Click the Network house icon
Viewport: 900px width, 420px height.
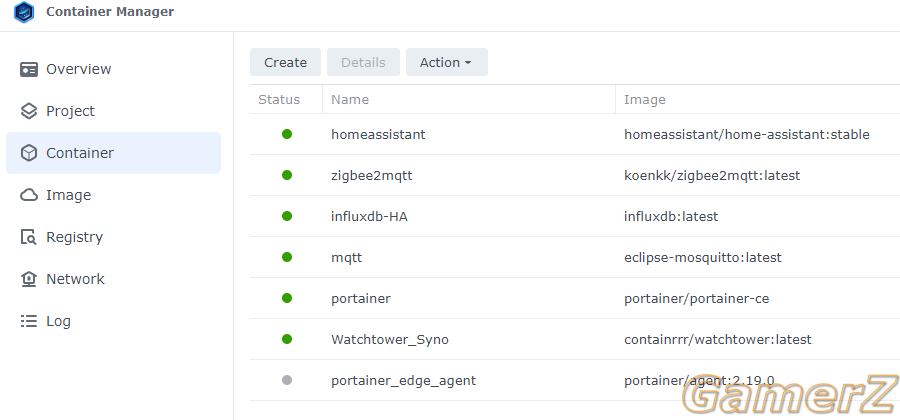coord(29,279)
